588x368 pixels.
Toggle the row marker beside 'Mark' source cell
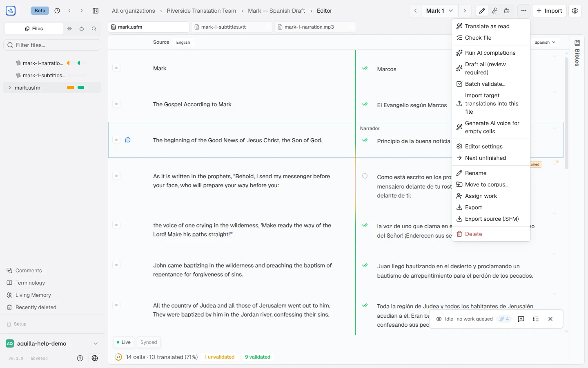tap(116, 68)
